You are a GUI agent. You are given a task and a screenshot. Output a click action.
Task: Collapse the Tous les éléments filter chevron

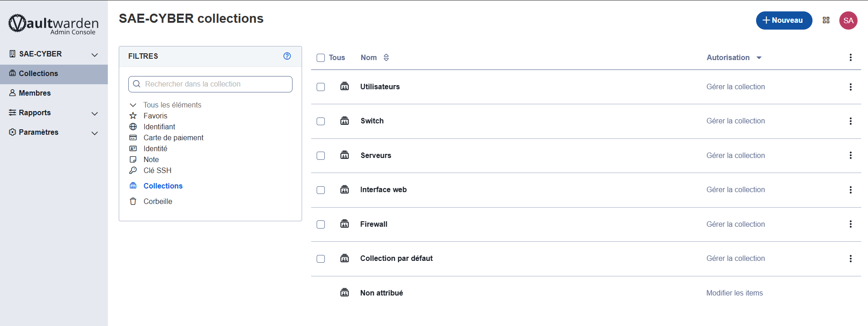coord(133,105)
